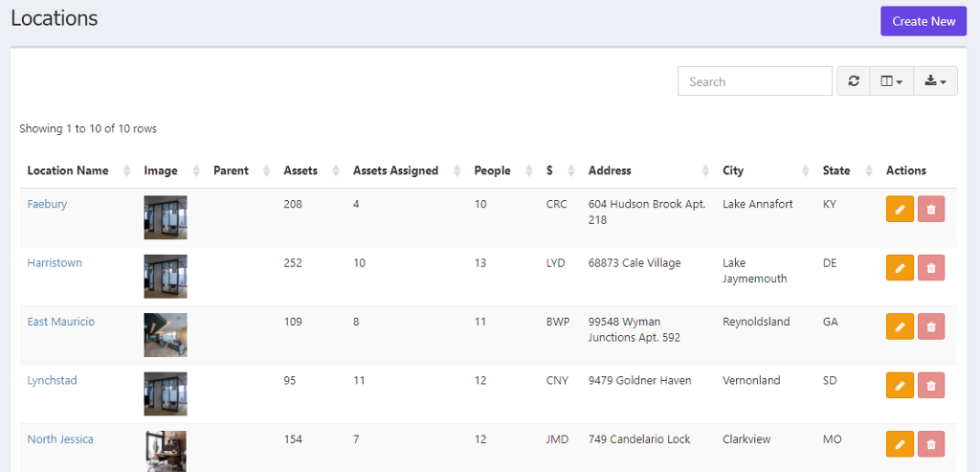Open the Harristown location link
980x472 pixels.
pos(55,263)
